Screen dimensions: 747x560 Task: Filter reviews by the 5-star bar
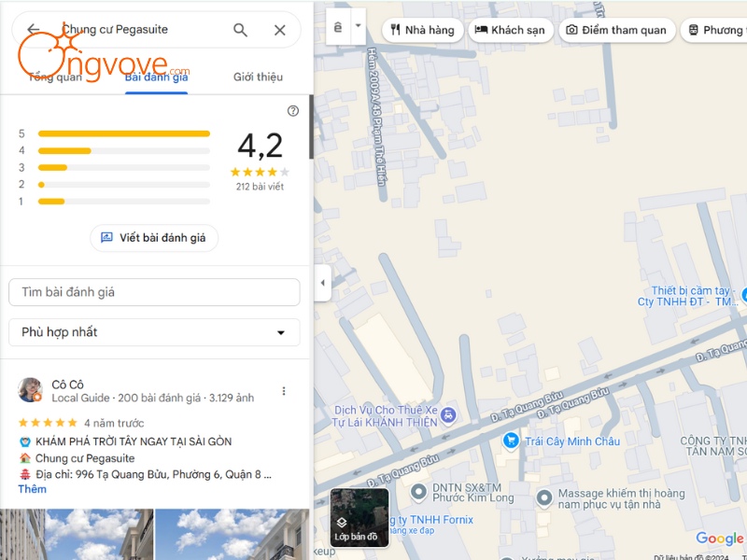[x=114, y=133]
